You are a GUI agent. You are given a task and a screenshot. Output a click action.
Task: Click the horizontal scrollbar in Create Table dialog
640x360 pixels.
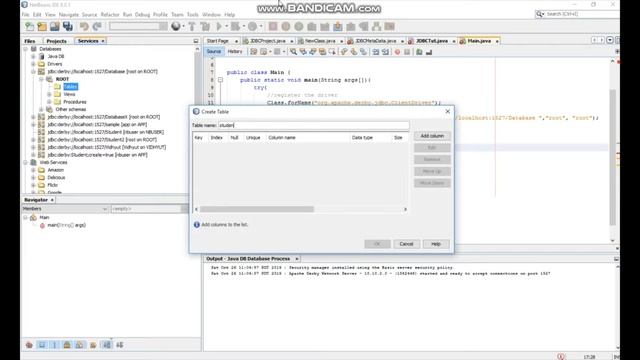(x=257, y=209)
